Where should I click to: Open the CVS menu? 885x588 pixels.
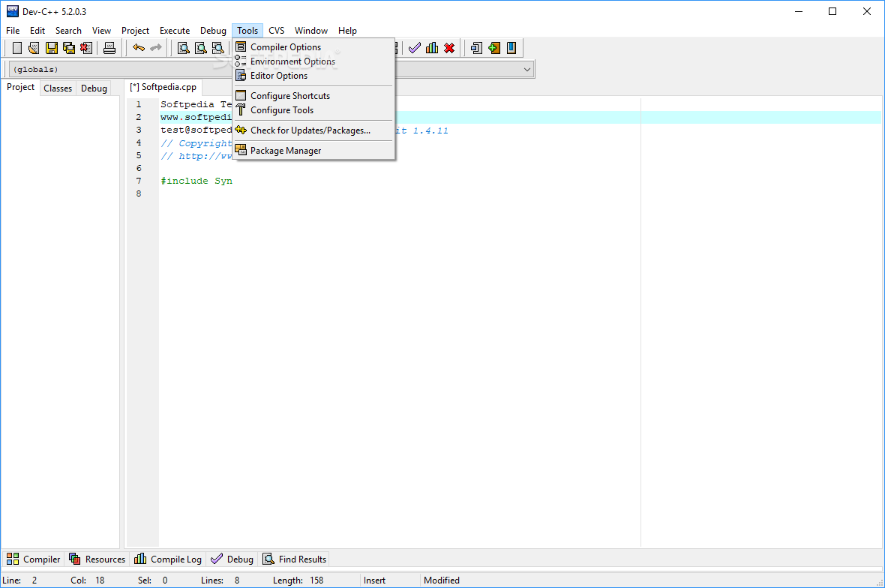277,31
